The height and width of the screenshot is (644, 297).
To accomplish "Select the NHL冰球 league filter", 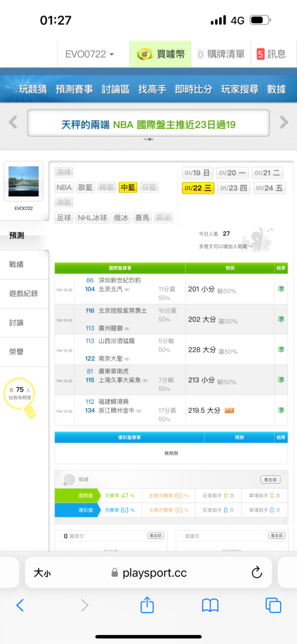I will [92, 218].
